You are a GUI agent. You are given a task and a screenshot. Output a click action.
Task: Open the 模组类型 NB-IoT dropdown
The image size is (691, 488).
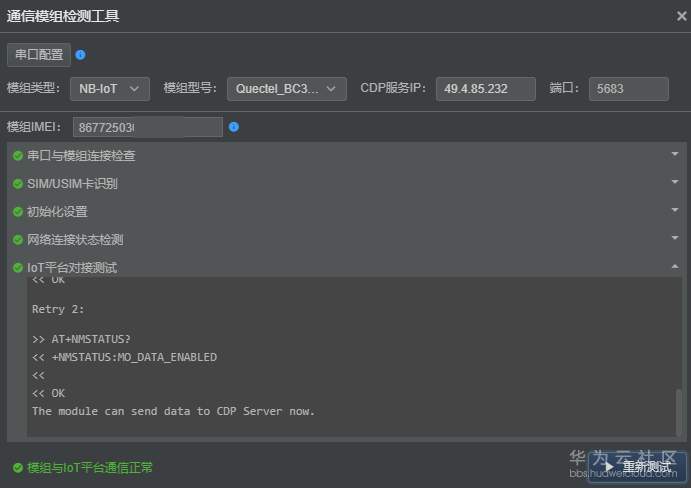(x=110, y=89)
